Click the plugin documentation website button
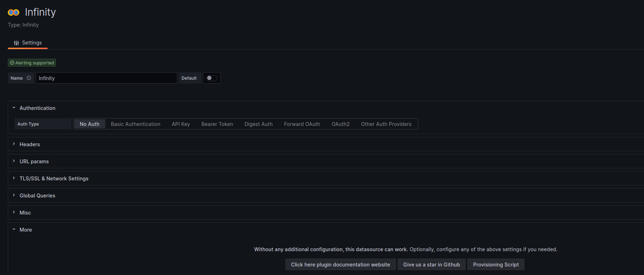 340,264
